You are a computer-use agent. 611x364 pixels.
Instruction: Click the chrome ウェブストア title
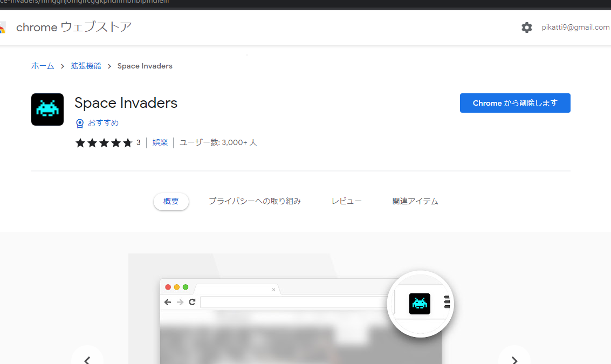pos(74,28)
